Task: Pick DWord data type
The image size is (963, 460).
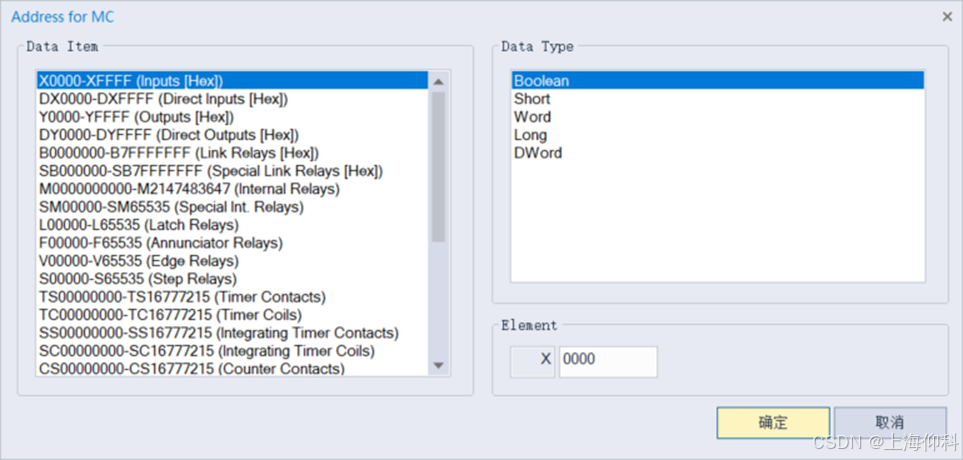Action: [x=538, y=153]
